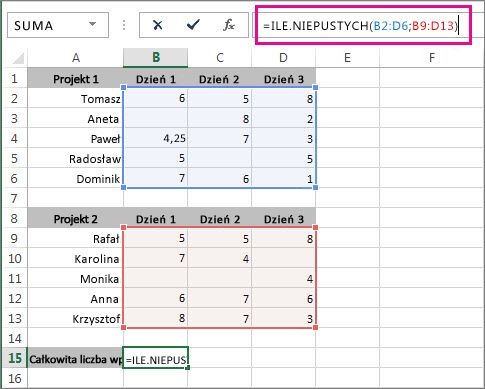The height and width of the screenshot is (389, 485).
Task: Select column C header
Action: (x=220, y=58)
